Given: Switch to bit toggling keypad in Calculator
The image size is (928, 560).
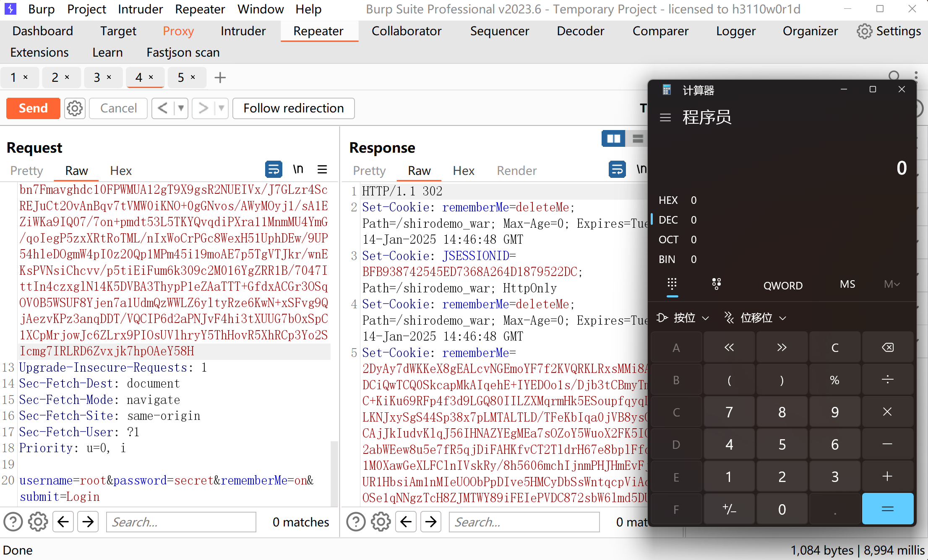Looking at the screenshot, I should tap(717, 284).
